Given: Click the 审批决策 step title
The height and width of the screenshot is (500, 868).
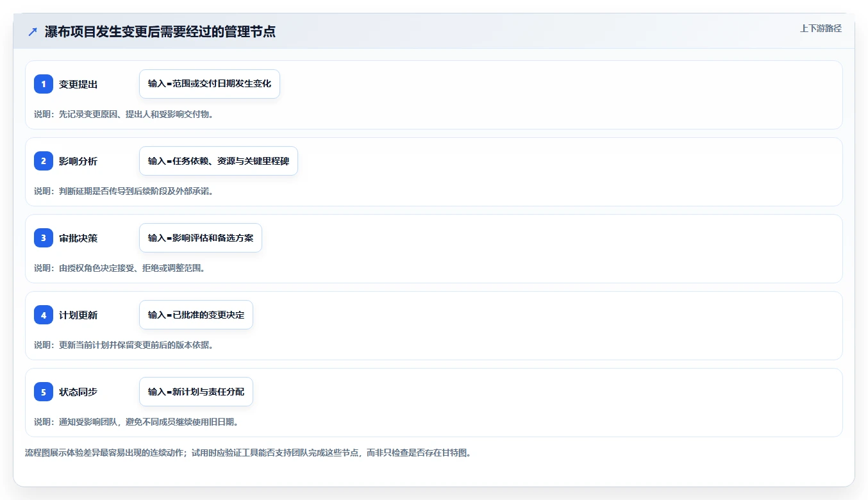Looking at the screenshot, I should 78,238.
